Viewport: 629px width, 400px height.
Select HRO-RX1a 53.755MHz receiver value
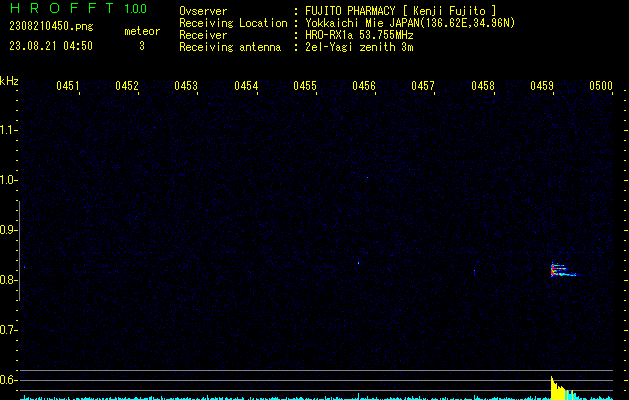click(359, 35)
